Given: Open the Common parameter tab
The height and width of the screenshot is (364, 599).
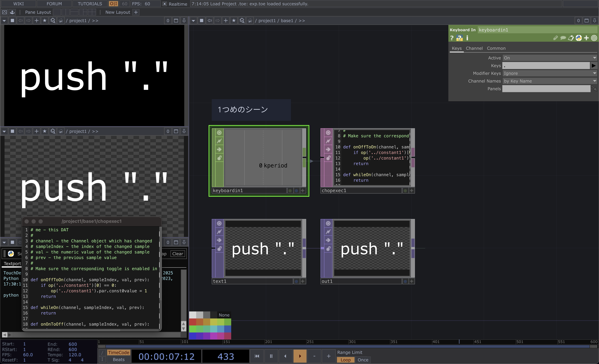Looking at the screenshot, I should pyautogui.click(x=496, y=48).
